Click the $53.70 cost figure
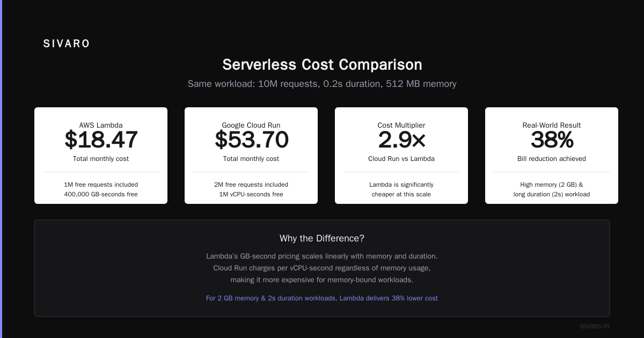 [x=251, y=140]
